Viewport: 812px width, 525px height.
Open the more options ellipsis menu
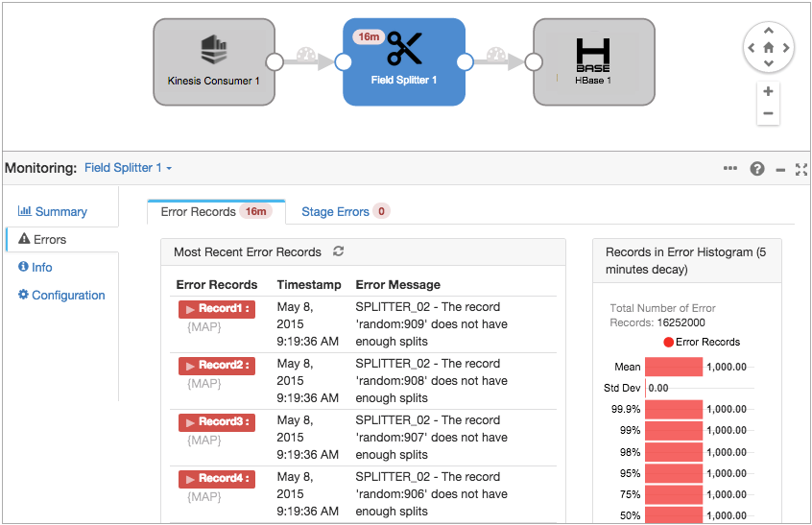point(730,169)
